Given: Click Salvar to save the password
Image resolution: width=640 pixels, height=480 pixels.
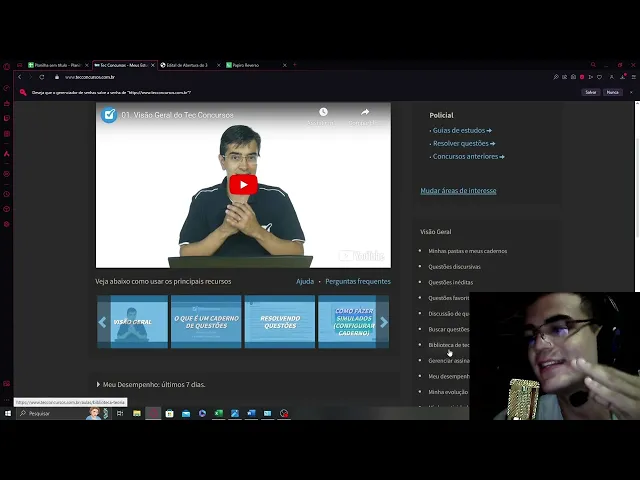Looking at the screenshot, I should point(591,92).
